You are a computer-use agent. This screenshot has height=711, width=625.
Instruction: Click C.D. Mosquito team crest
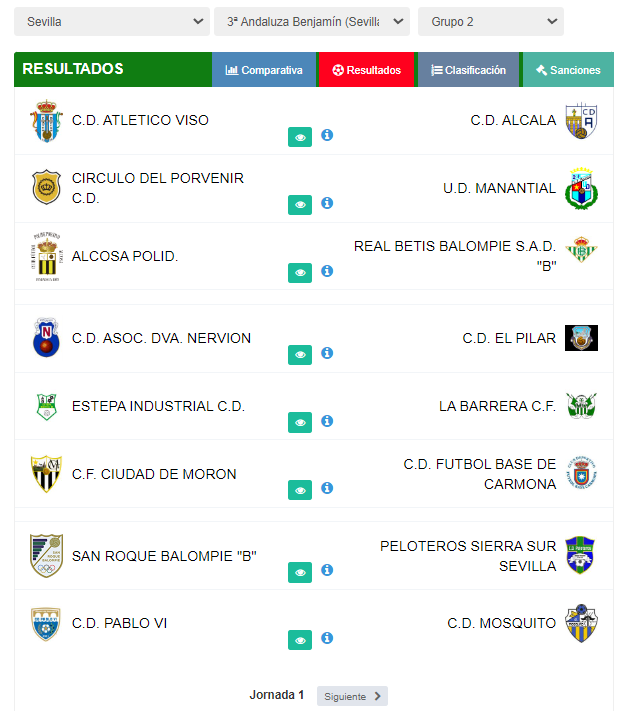click(x=581, y=623)
